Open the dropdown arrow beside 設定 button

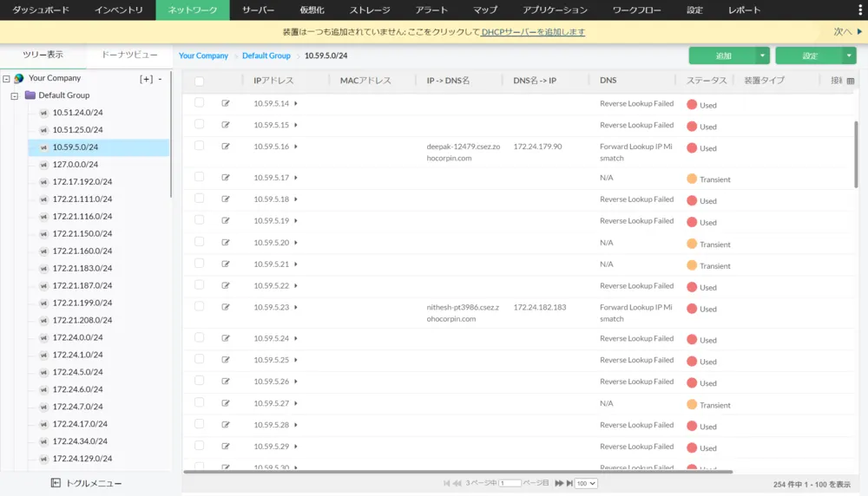point(849,55)
